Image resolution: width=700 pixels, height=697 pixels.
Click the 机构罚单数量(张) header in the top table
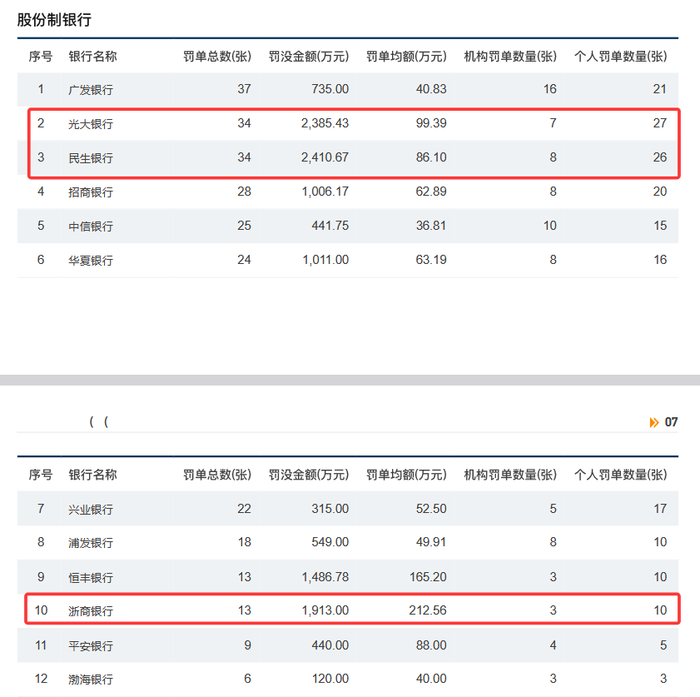point(510,57)
